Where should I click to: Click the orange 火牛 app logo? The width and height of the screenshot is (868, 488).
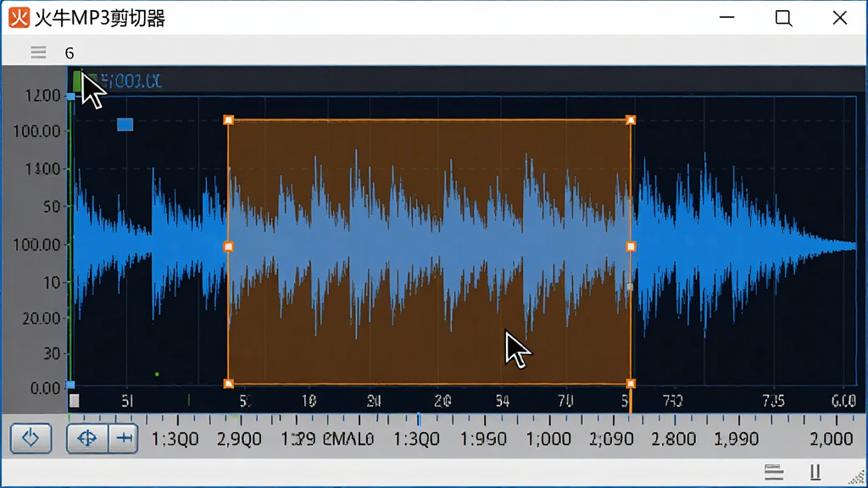tap(19, 18)
